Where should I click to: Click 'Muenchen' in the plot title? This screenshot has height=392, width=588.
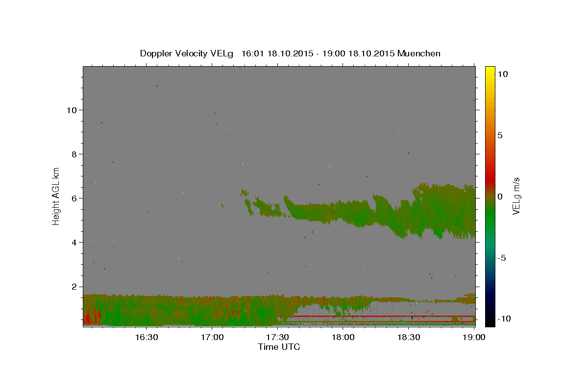[x=419, y=53]
